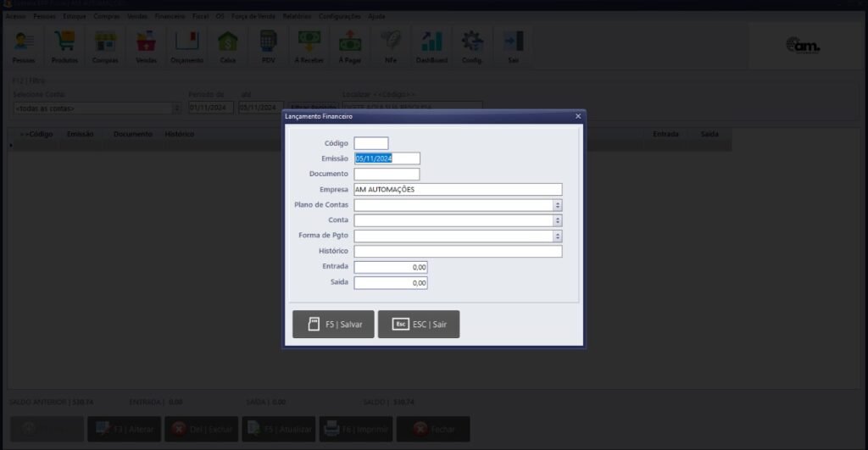868x450 pixels.
Task: Click the Produtos shopping cart icon
Action: click(x=64, y=46)
